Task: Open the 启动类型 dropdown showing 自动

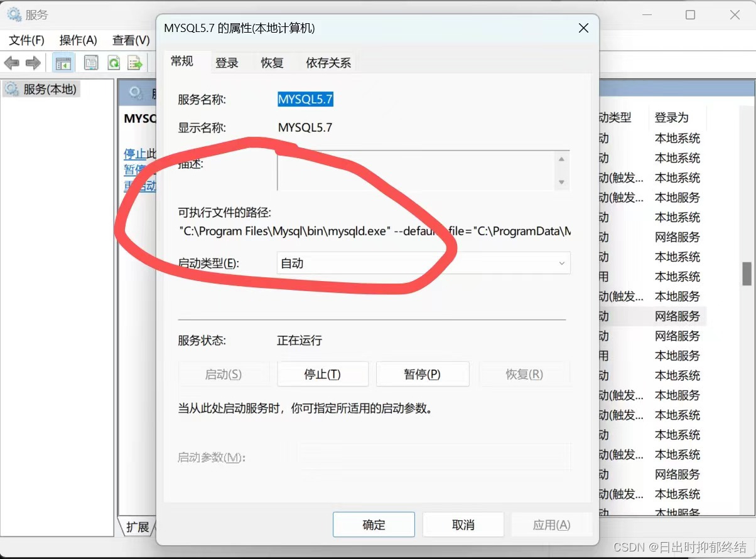Action: coord(424,264)
